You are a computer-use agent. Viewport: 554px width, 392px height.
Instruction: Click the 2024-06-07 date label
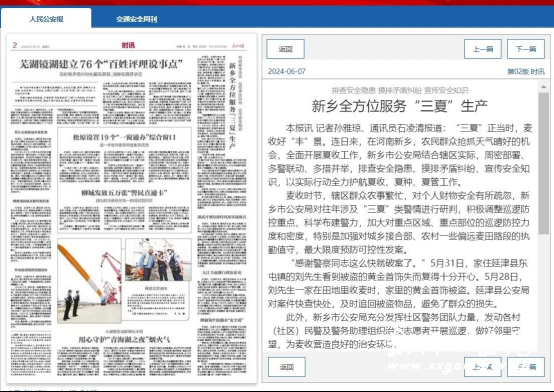pyautogui.click(x=287, y=71)
